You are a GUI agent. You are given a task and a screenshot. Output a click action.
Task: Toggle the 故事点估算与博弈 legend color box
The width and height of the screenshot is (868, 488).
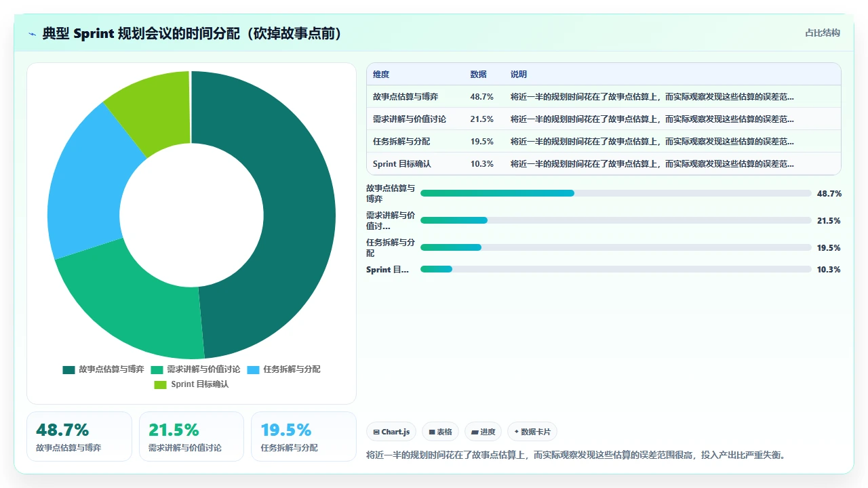click(x=68, y=369)
